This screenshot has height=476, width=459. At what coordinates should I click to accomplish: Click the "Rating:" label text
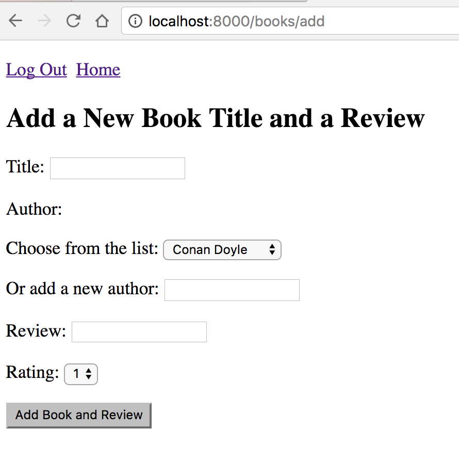click(32, 373)
